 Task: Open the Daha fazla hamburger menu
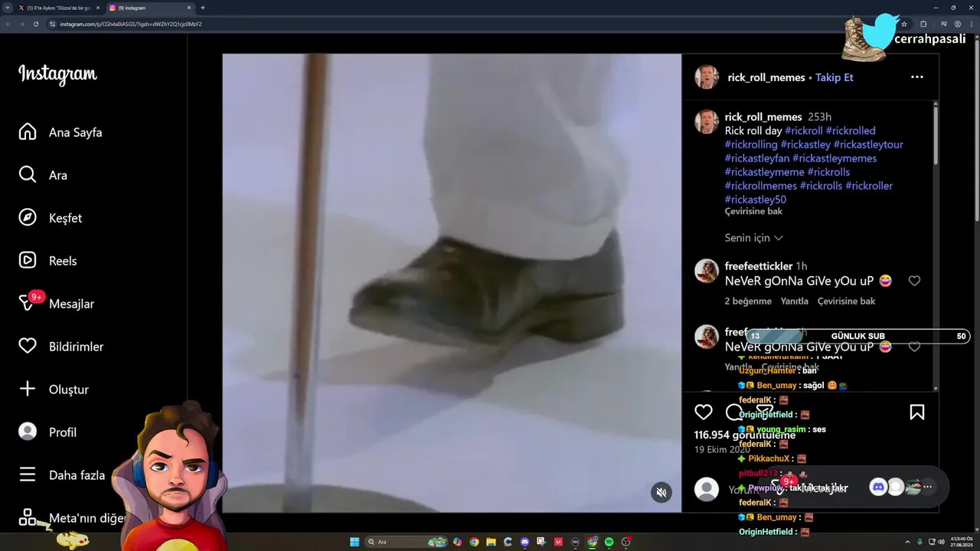coord(28,475)
